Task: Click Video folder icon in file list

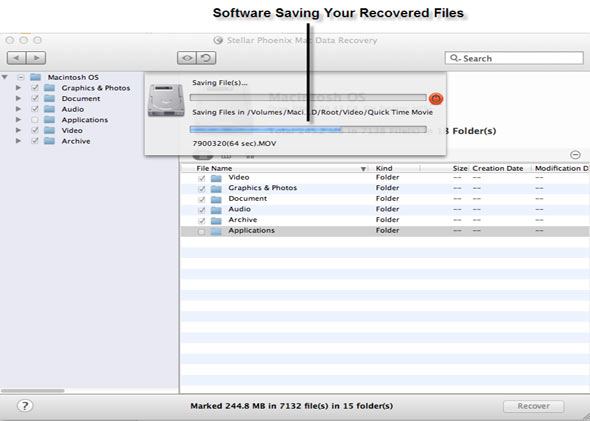Action: [x=216, y=178]
